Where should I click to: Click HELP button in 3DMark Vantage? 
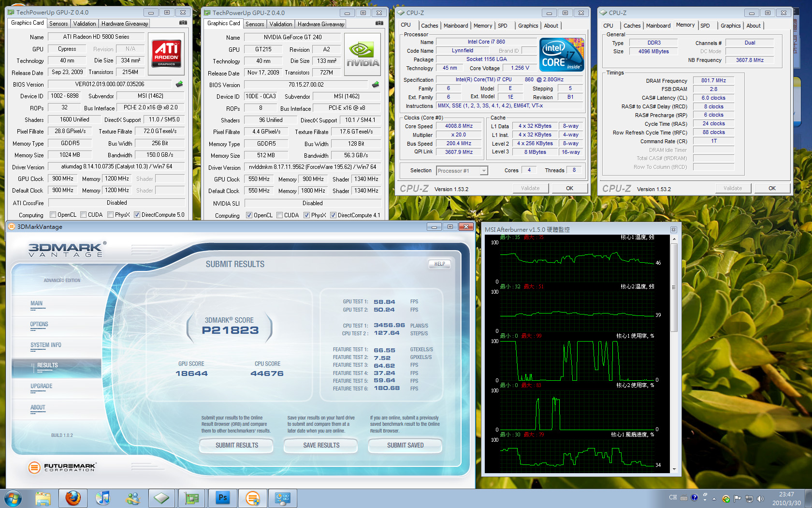click(439, 264)
